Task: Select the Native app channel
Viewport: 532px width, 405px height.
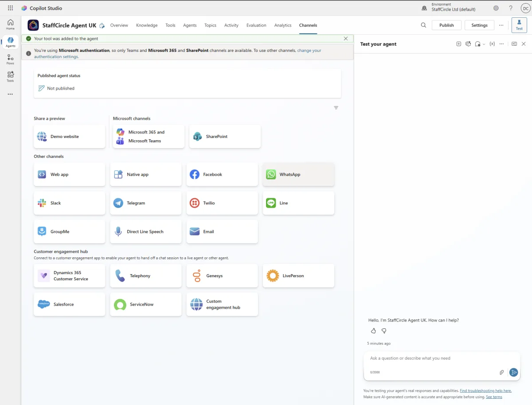Action: click(x=146, y=174)
